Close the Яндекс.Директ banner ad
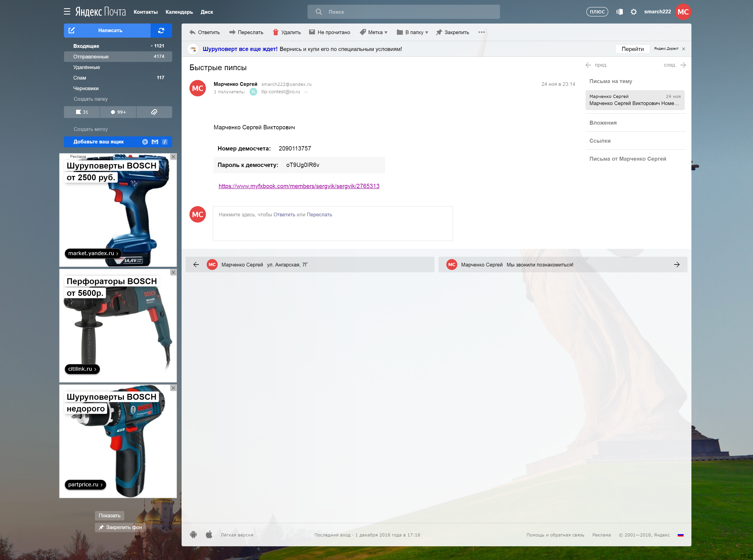Screen dimensions: 753x560 click(683, 49)
